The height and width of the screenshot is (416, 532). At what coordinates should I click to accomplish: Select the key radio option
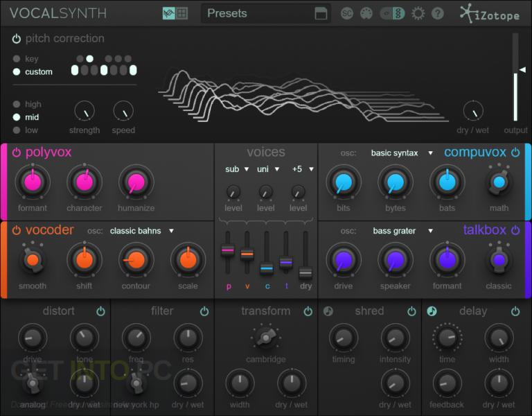pyautogui.click(x=17, y=59)
